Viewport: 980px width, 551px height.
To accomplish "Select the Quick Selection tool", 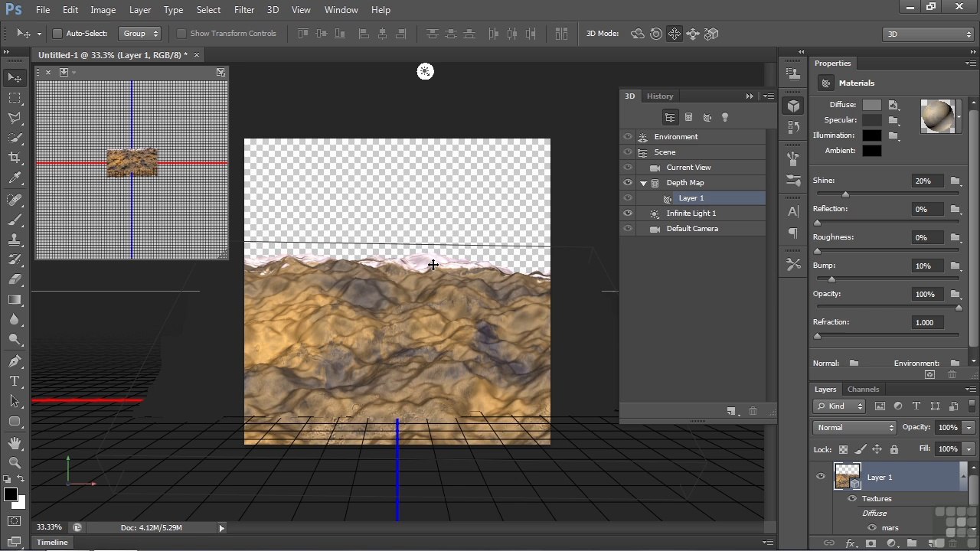I will [x=15, y=138].
